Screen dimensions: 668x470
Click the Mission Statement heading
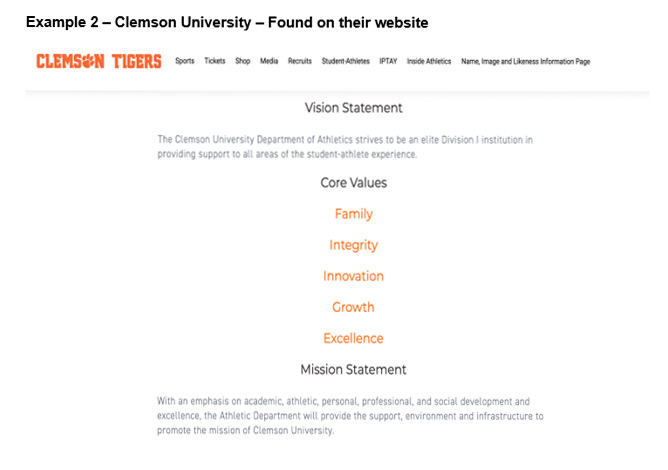[354, 369]
